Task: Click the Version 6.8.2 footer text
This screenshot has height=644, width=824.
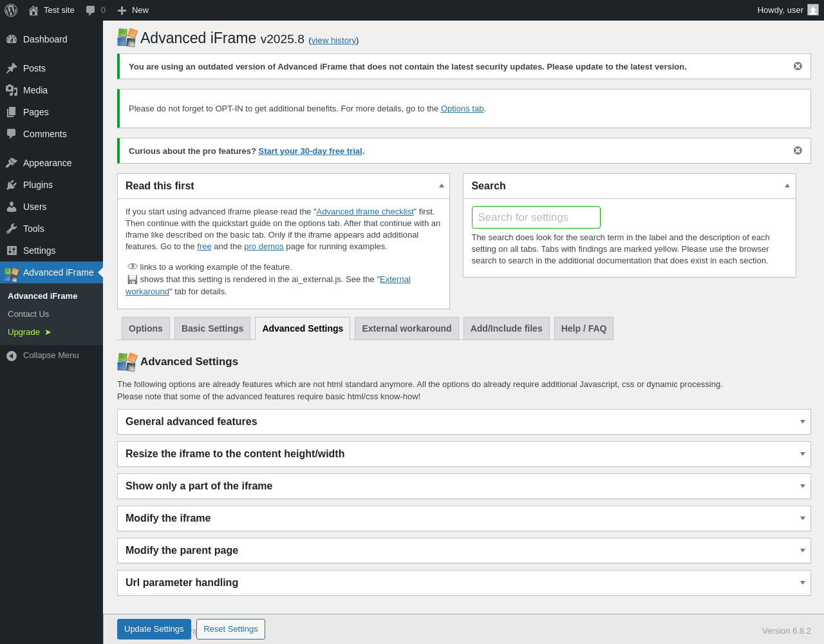Action: [x=787, y=631]
